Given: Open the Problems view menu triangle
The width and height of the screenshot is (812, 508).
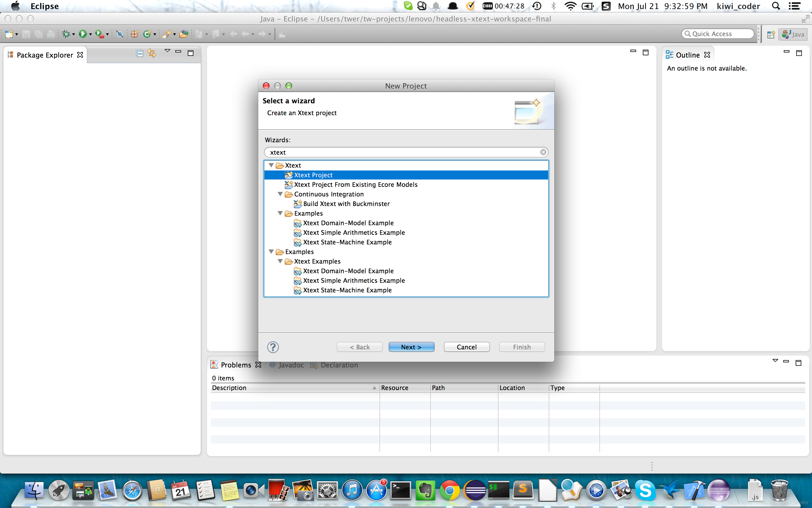Looking at the screenshot, I should tap(775, 360).
